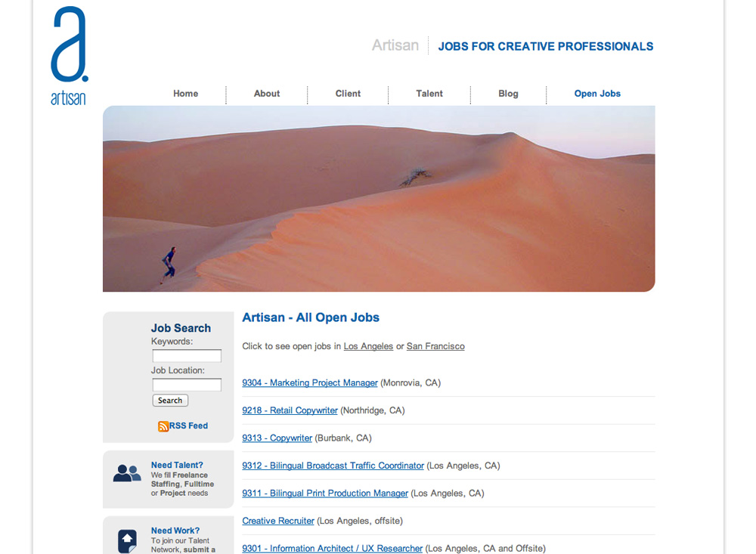This screenshot has width=756, height=554.
Task: Click the desert dune banner image
Action: click(x=379, y=198)
